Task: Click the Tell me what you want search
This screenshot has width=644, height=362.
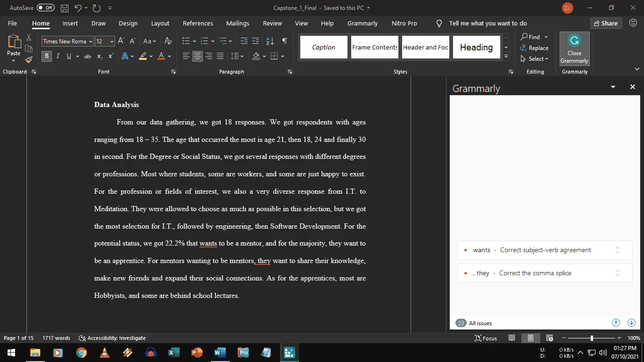Action: tap(488, 23)
